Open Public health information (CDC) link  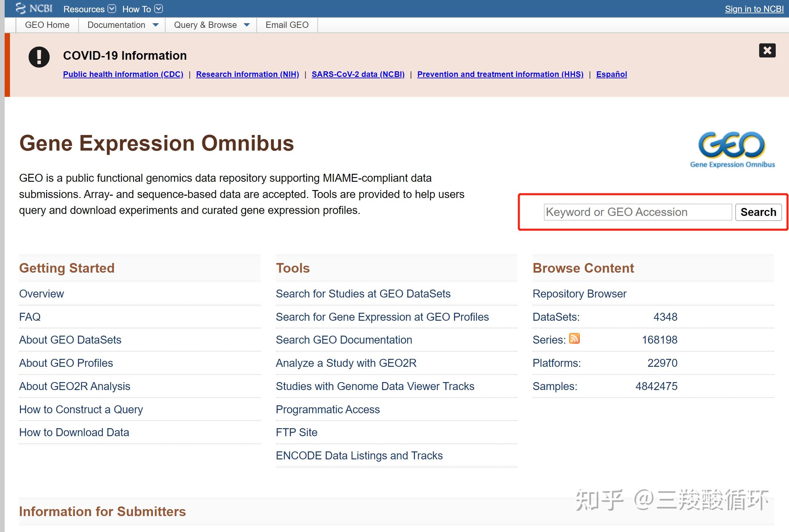click(123, 74)
